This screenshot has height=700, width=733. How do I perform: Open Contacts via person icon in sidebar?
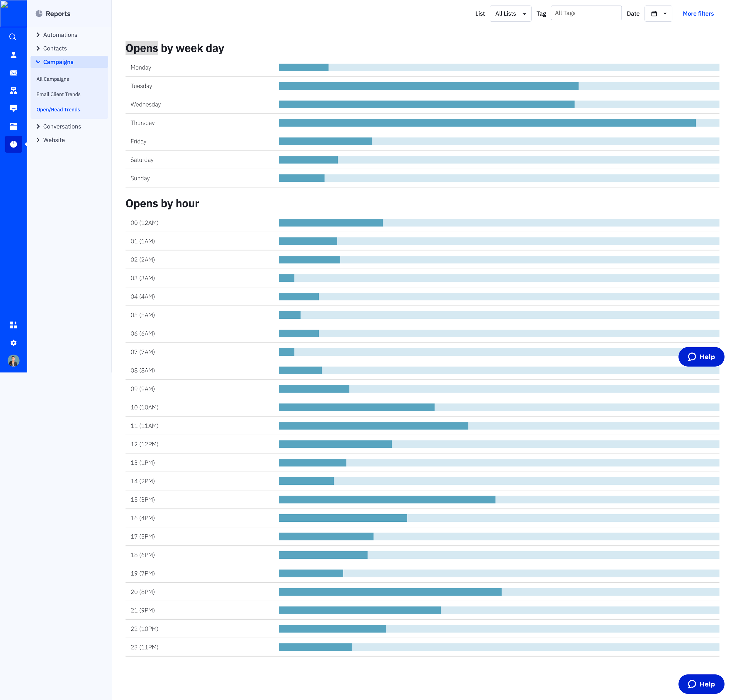[13, 55]
